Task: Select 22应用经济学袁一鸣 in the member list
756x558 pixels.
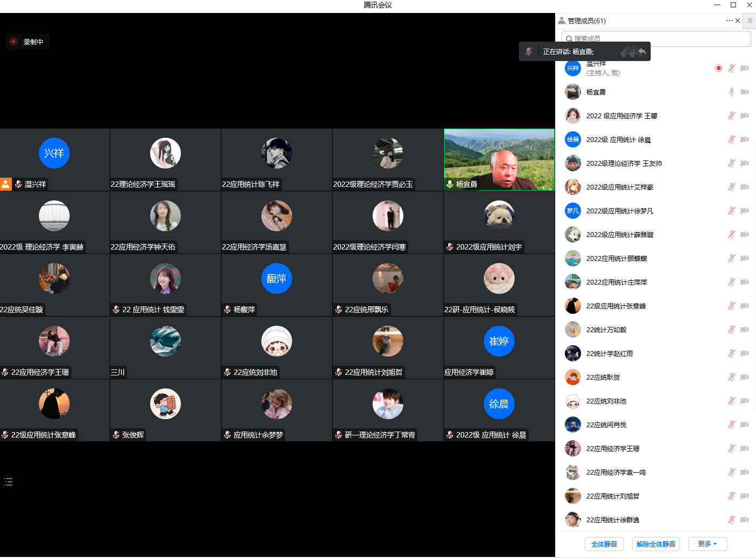Action: coord(616,472)
